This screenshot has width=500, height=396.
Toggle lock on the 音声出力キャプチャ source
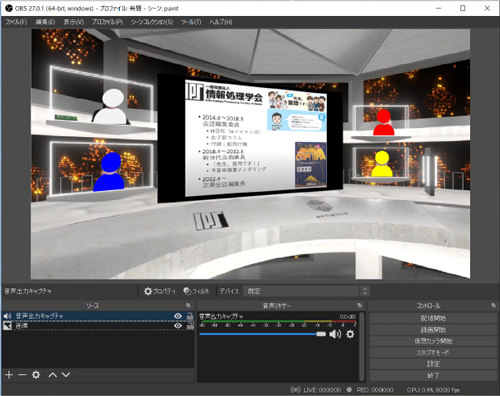[190, 316]
